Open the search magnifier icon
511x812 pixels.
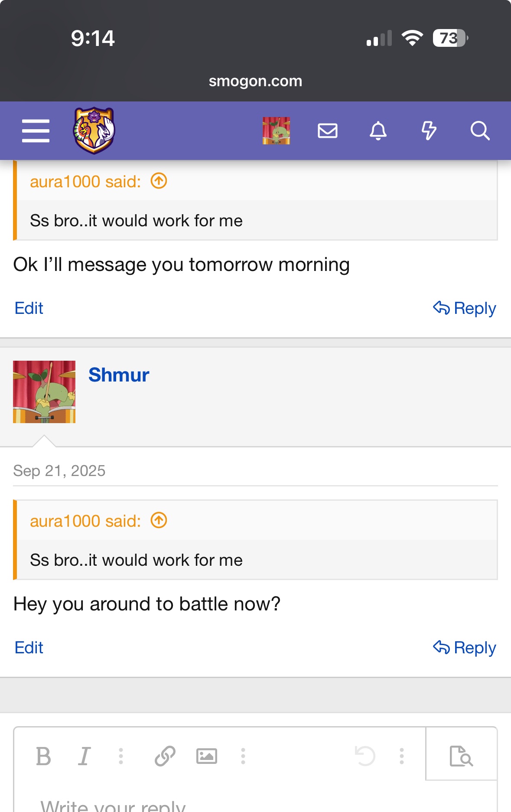(x=480, y=130)
